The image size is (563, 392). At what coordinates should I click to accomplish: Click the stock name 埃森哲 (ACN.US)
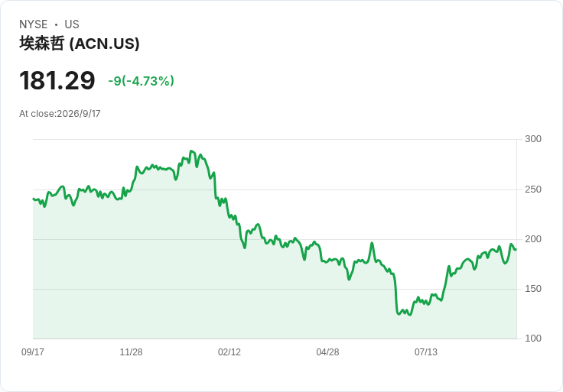pyautogui.click(x=80, y=44)
